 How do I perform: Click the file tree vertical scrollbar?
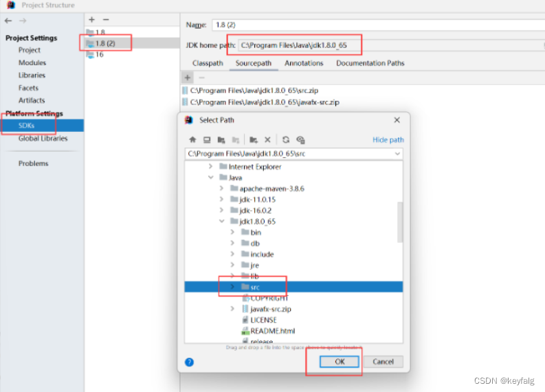pos(400,222)
